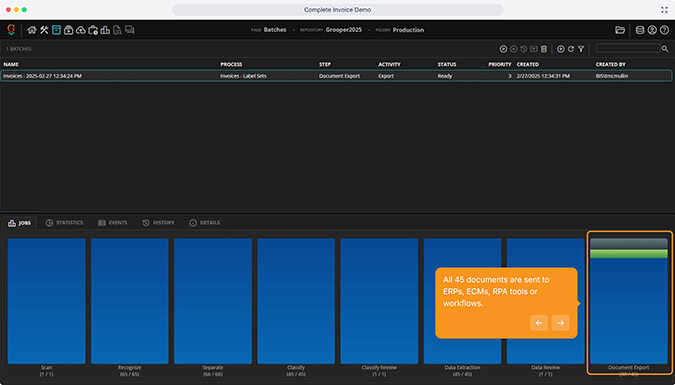675x385 pixels.
Task: Click the open folder icon at top right
Action: [620, 30]
